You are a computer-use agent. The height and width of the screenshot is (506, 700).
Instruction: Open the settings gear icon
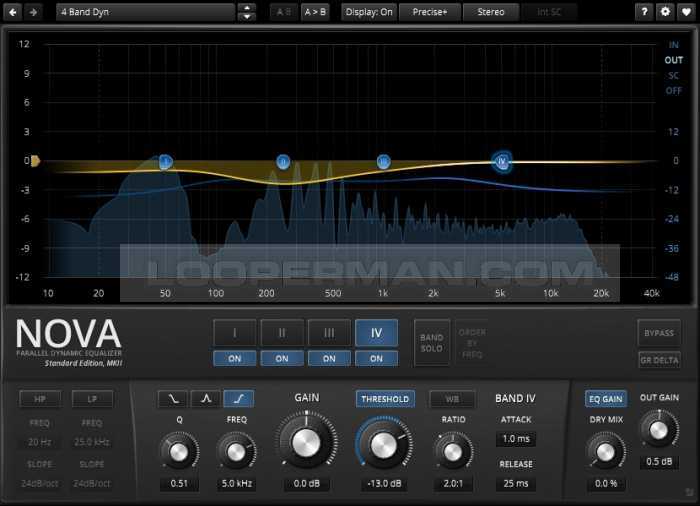(666, 12)
